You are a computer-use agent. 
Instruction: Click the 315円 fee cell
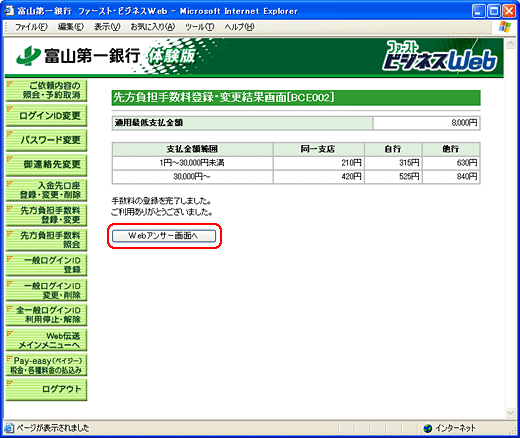393,163
